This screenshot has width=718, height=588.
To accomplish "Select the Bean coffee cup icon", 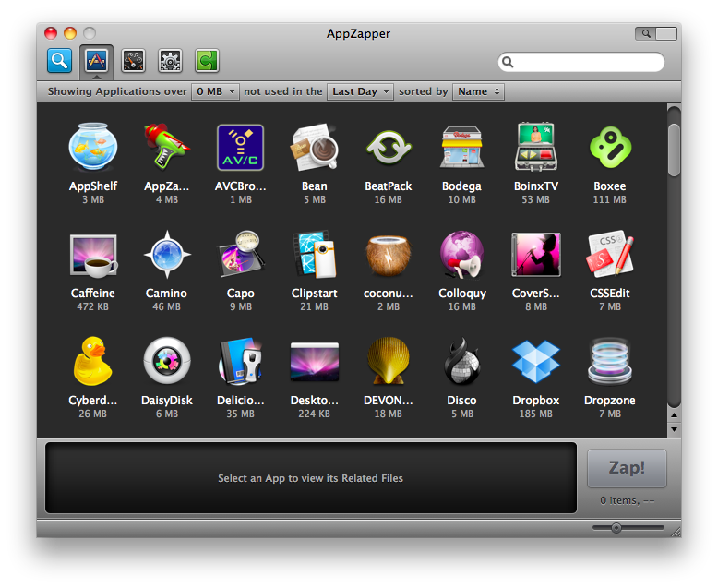I will click(x=314, y=147).
